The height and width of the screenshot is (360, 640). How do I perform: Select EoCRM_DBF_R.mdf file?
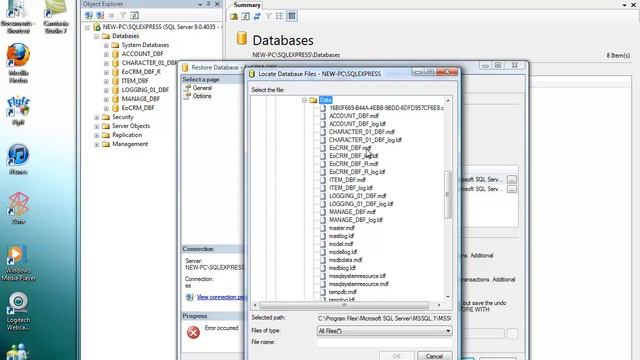pyautogui.click(x=353, y=164)
